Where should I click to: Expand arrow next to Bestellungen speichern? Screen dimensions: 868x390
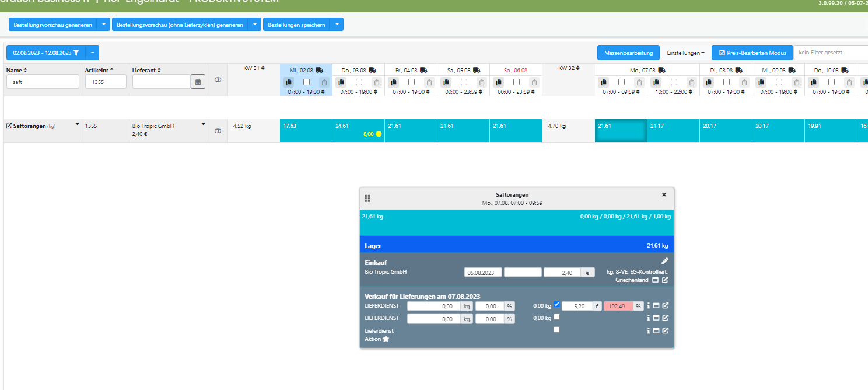point(337,25)
